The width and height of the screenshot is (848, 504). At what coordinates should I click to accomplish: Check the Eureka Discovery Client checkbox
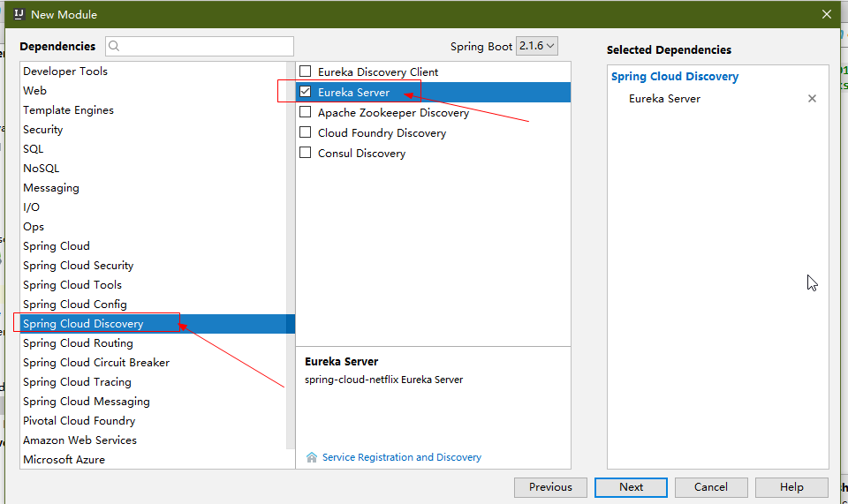[305, 71]
